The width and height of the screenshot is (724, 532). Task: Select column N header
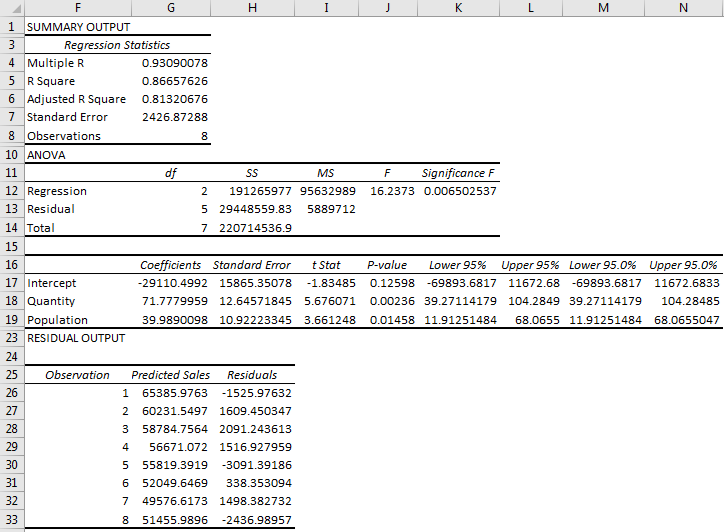click(684, 8)
